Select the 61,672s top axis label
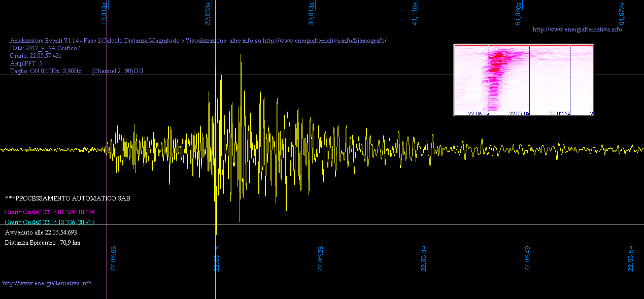644x299 pixels. point(622,13)
